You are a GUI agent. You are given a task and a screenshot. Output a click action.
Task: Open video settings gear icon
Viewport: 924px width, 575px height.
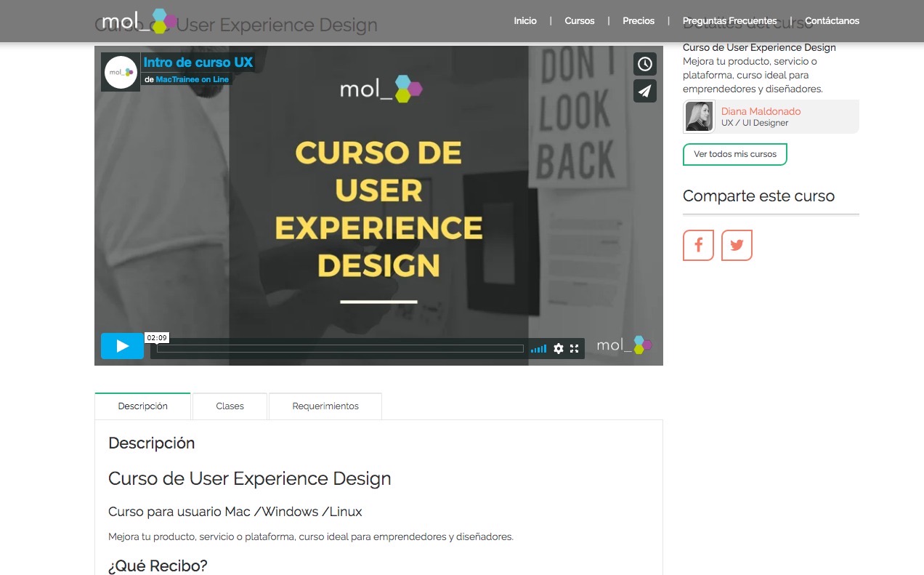[x=558, y=349]
